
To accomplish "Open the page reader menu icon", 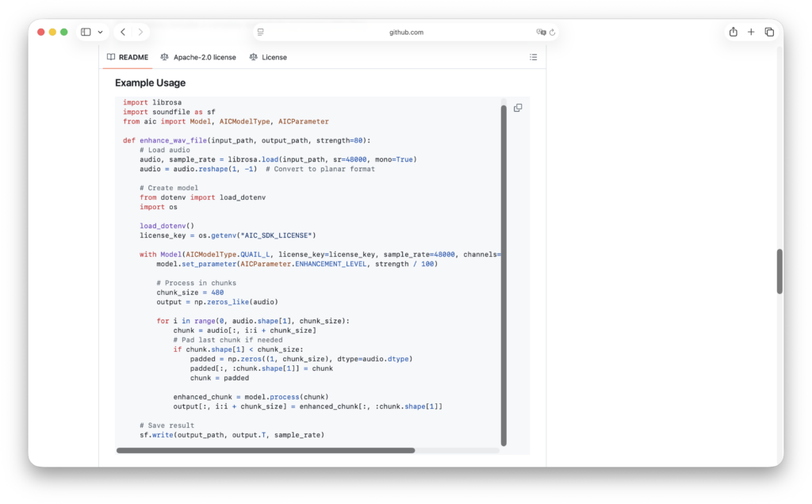I will [260, 32].
